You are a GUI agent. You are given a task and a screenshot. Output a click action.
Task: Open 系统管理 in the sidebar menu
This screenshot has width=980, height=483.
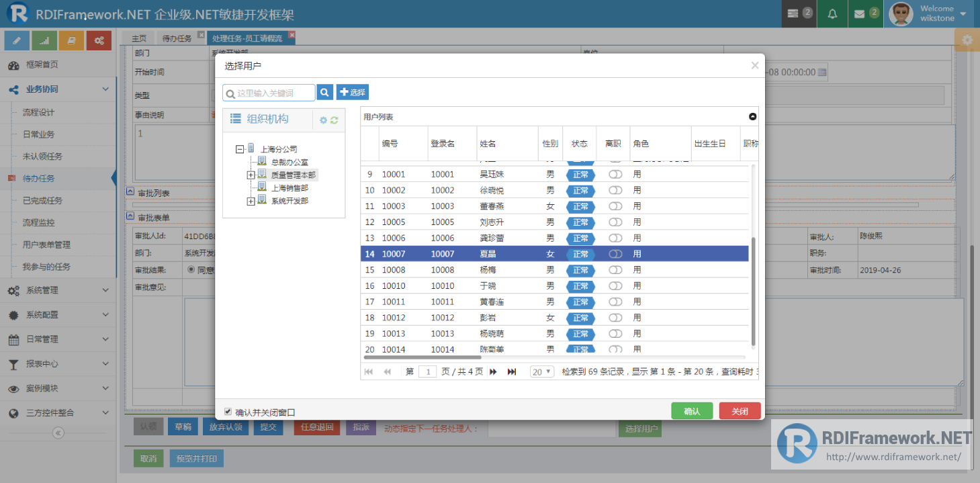tap(58, 290)
